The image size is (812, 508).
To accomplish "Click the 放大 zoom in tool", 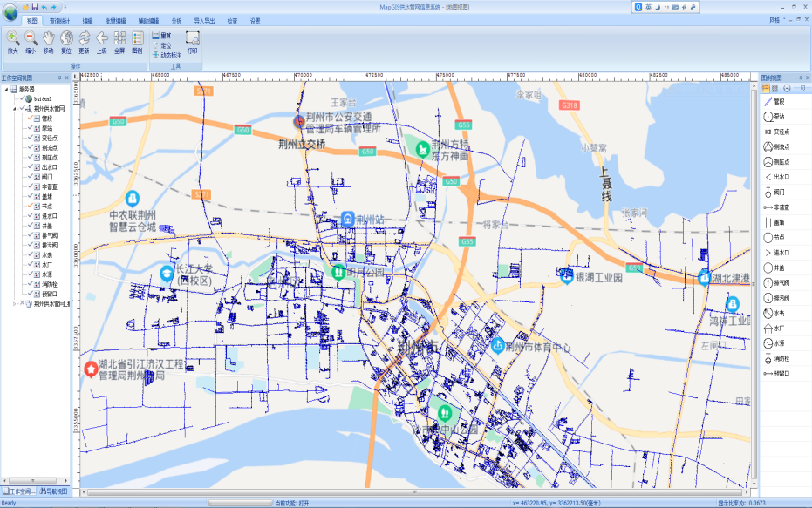I will click(13, 40).
